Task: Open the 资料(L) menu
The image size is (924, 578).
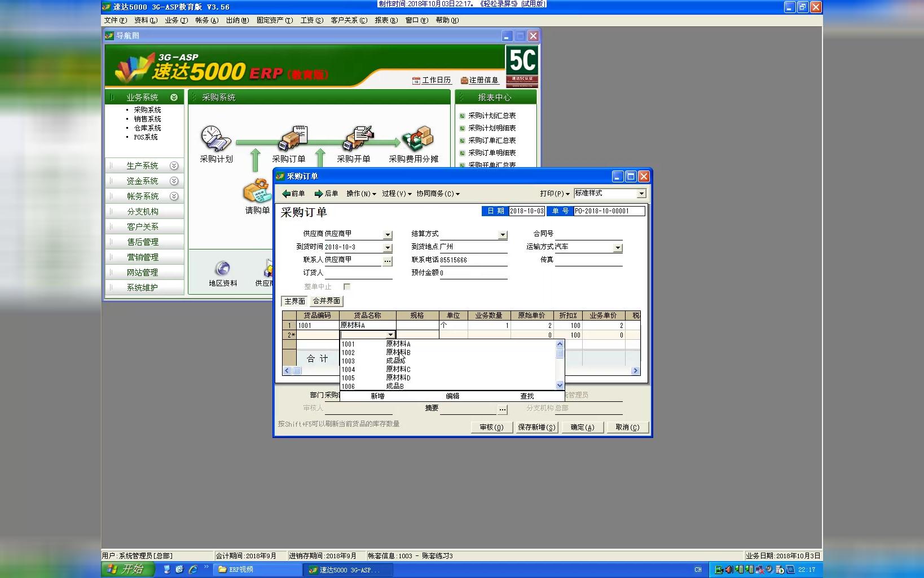Action: [x=146, y=20]
